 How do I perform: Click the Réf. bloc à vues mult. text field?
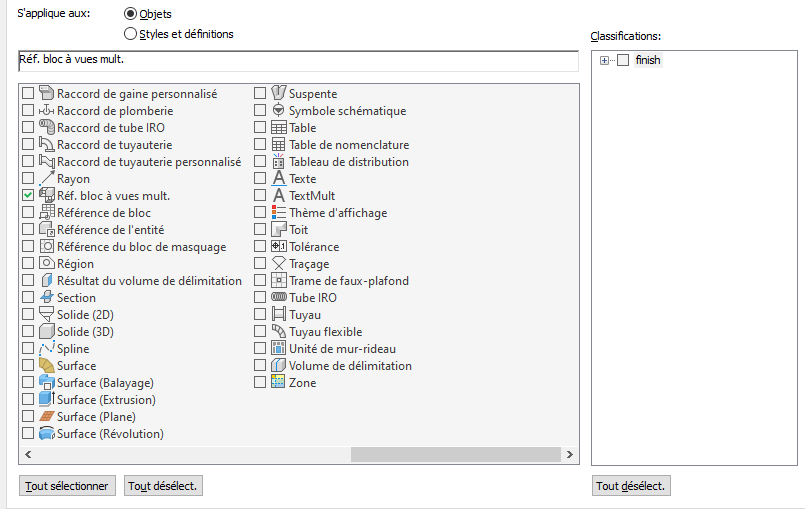(298, 62)
